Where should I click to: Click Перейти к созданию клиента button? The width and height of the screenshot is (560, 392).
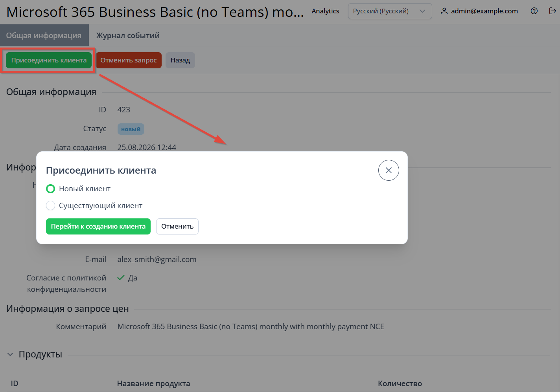point(98,226)
